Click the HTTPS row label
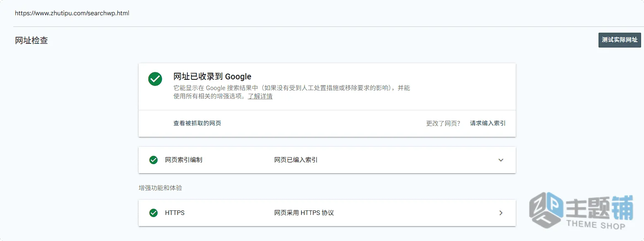The width and height of the screenshot is (644, 241). coord(175,213)
